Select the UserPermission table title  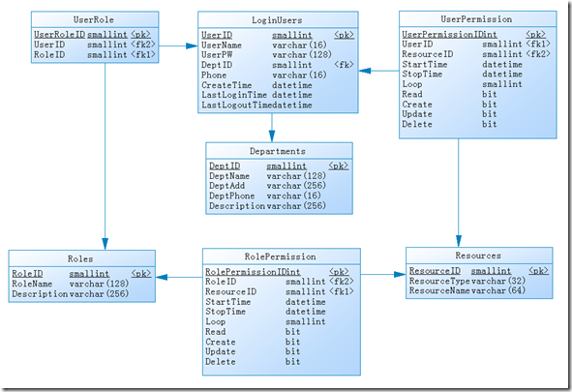coord(477,19)
